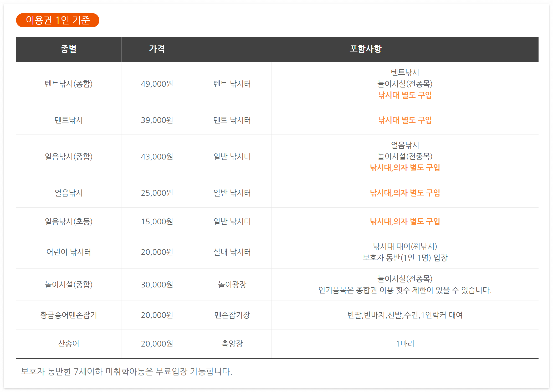
Task: Click the 실내 낚시터 location cell
Action: click(232, 252)
